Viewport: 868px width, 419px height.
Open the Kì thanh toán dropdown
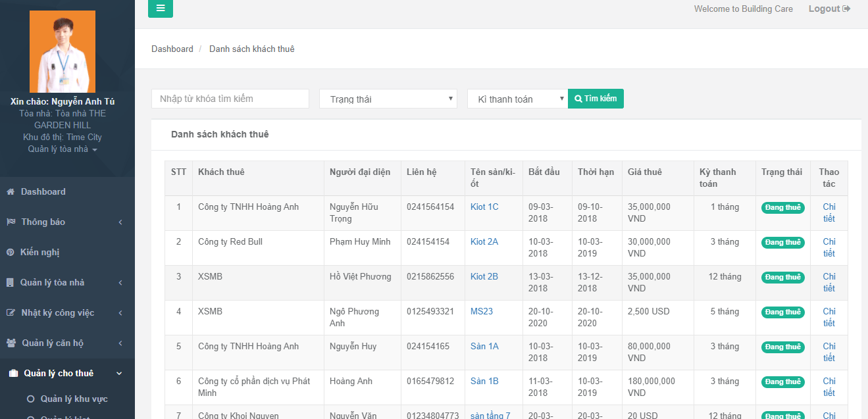[517, 99]
